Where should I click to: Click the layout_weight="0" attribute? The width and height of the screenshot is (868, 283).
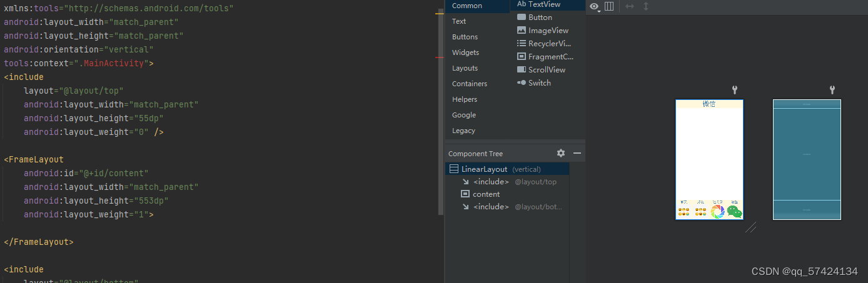[86, 132]
